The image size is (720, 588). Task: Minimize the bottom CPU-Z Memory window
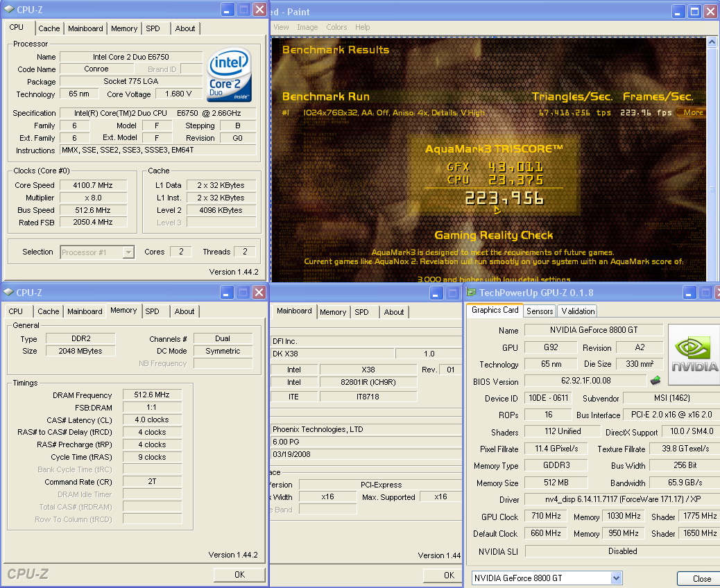click(x=227, y=293)
